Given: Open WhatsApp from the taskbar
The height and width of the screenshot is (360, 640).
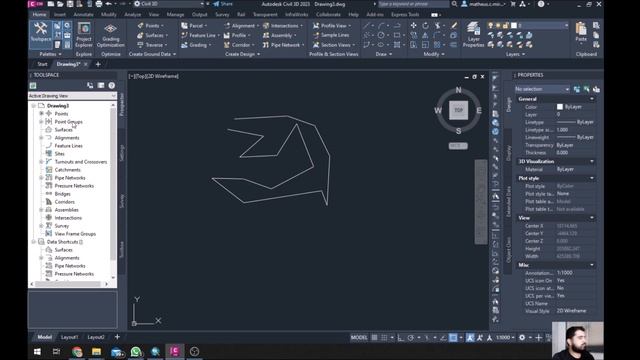Looking at the screenshot, I should (x=136, y=351).
